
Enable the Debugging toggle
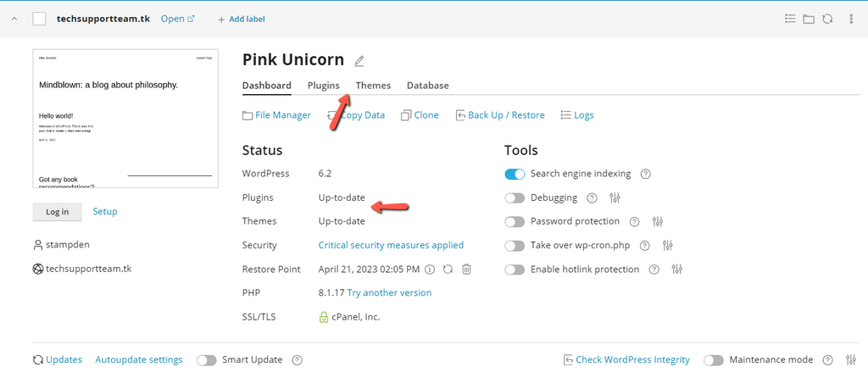click(515, 198)
